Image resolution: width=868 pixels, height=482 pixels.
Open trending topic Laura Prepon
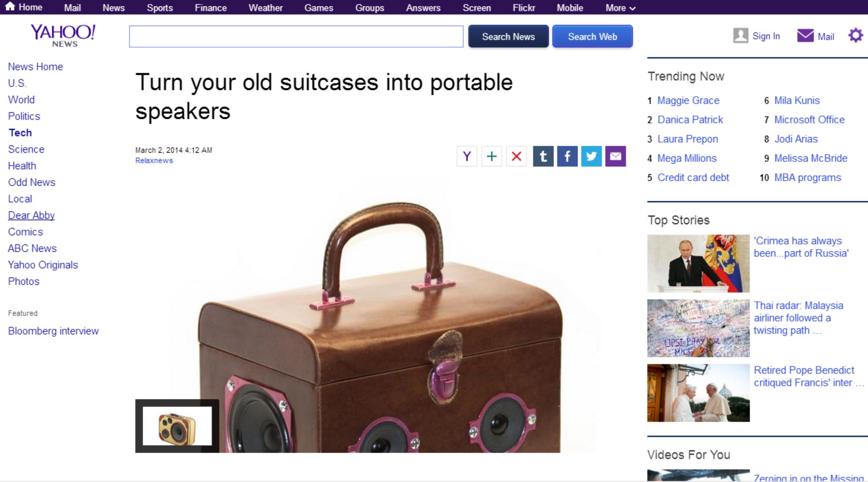[x=688, y=139]
